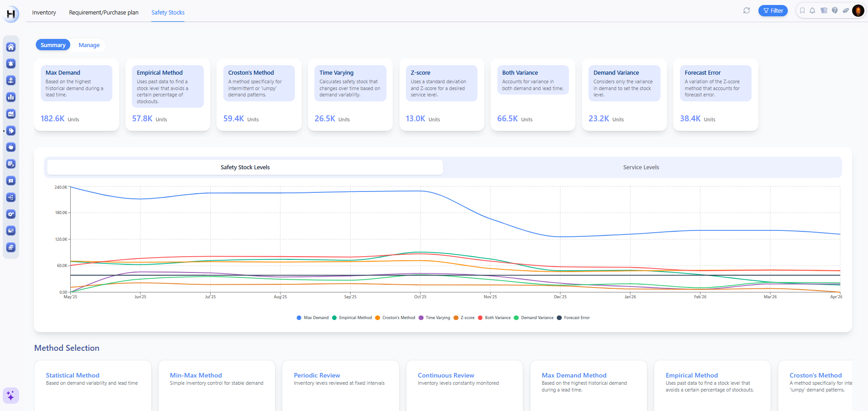Open notifications bell in header

813,11
